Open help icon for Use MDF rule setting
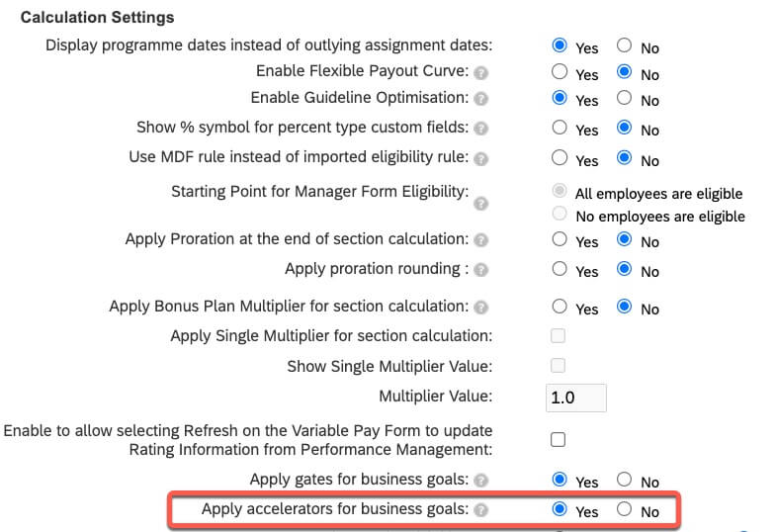776x532 pixels. [480, 159]
